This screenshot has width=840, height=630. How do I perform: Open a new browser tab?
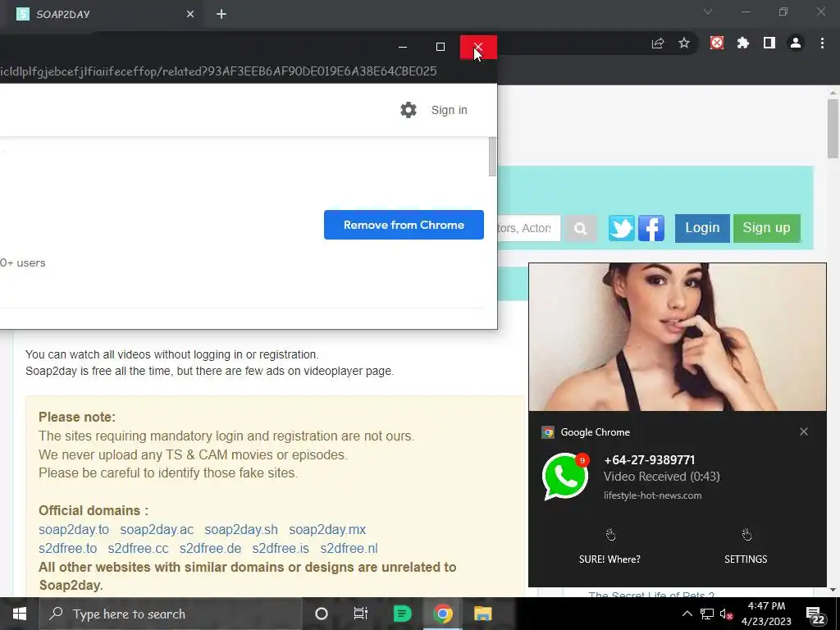coord(221,15)
